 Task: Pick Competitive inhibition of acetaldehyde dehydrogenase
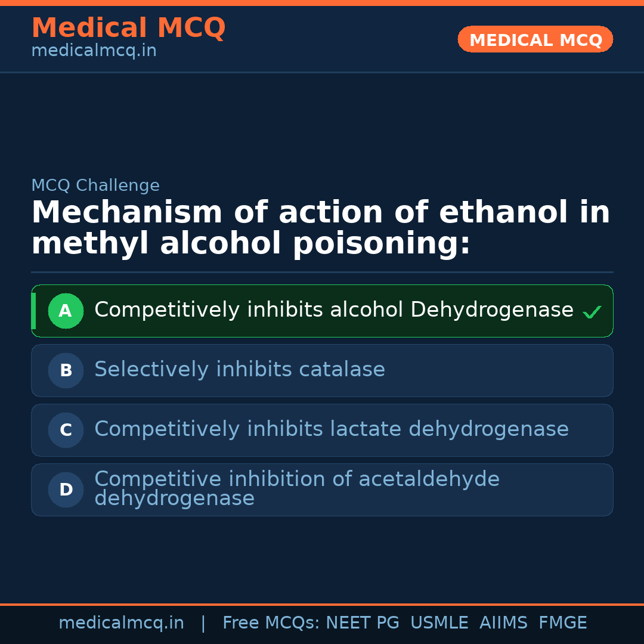pyautogui.click(x=296, y=488)
